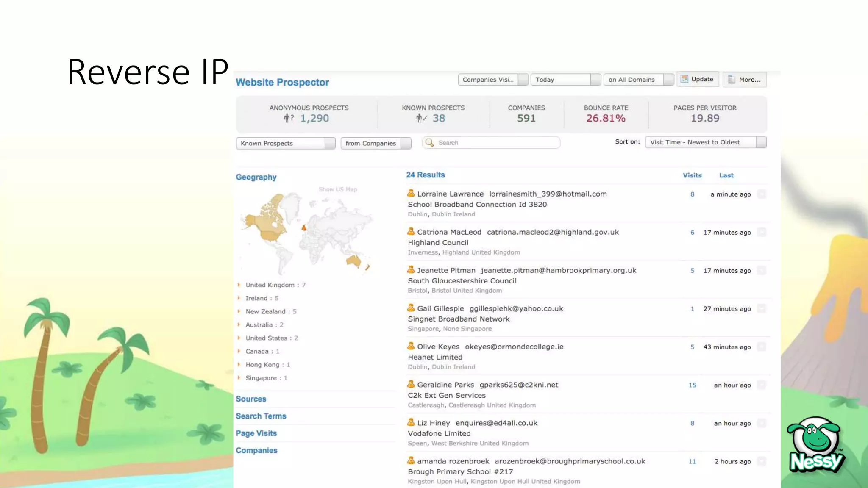Screen dimensions: 868x488
Task: Click Jeanette Pitman's person icon
Action: 411,270
